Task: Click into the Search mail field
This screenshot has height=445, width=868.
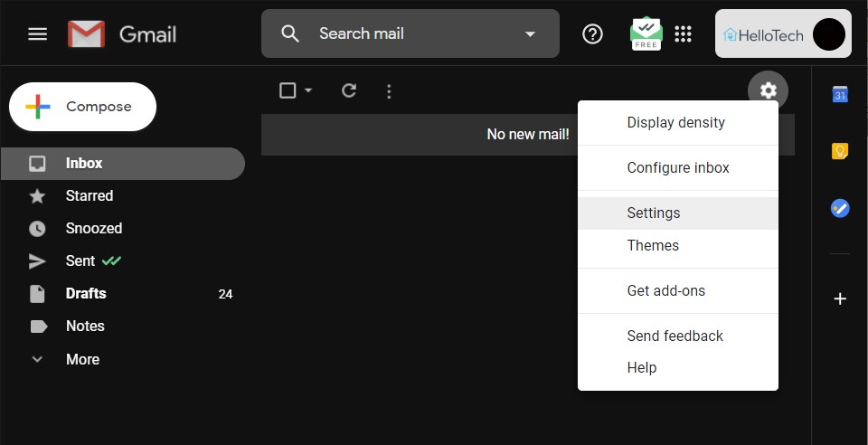Action: pyautogui.click(x=407, y=34)
